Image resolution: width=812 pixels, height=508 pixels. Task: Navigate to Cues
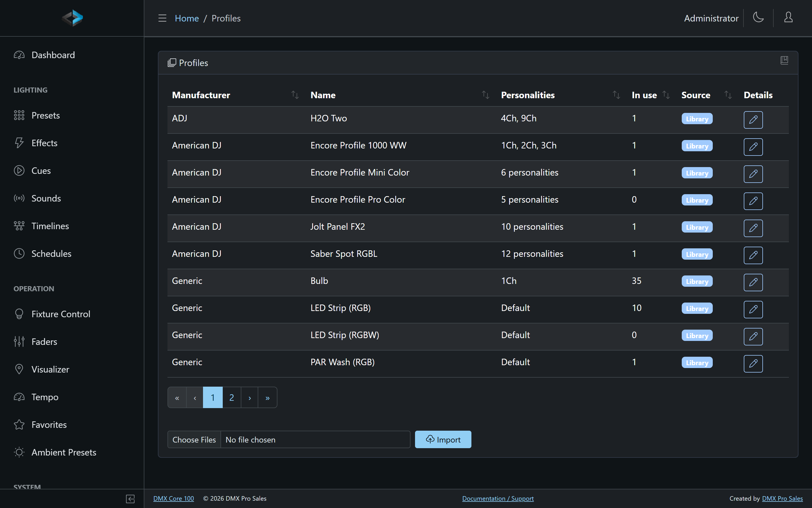72,171
